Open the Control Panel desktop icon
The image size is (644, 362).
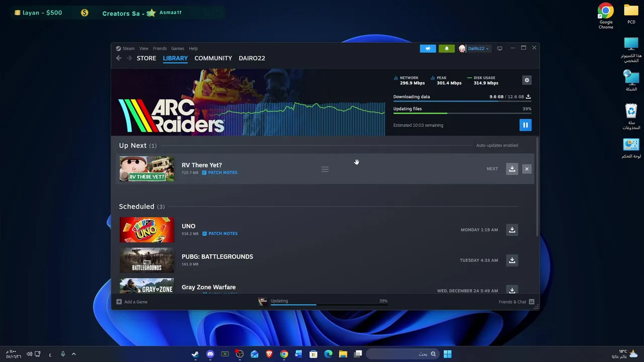(631, 148)
